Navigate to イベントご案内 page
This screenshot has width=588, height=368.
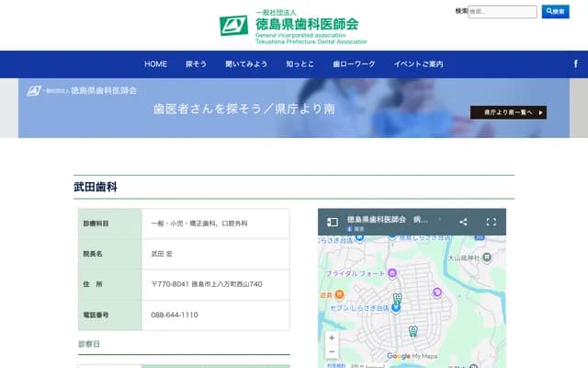coord(418,64)
